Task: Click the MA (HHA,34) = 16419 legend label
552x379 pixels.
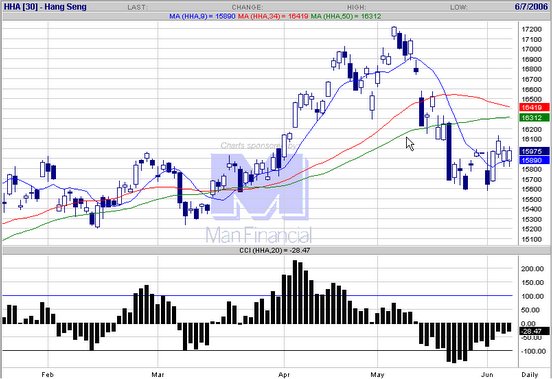Action: pyautogui.click(x=273, y=16)
